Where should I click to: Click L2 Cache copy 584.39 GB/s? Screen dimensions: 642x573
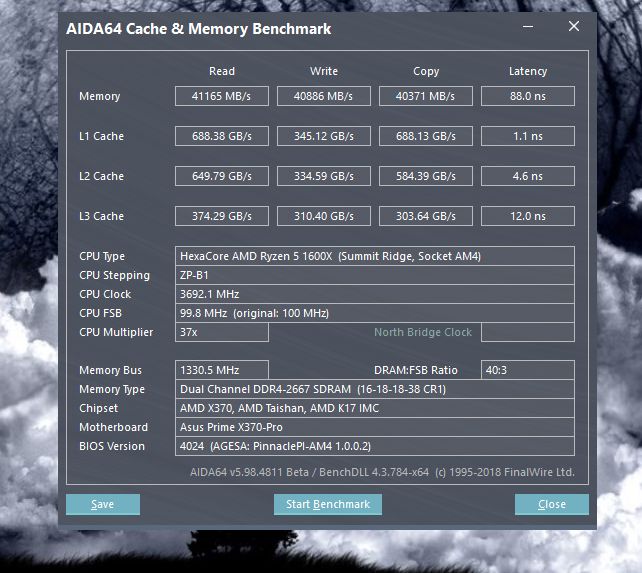426,176
